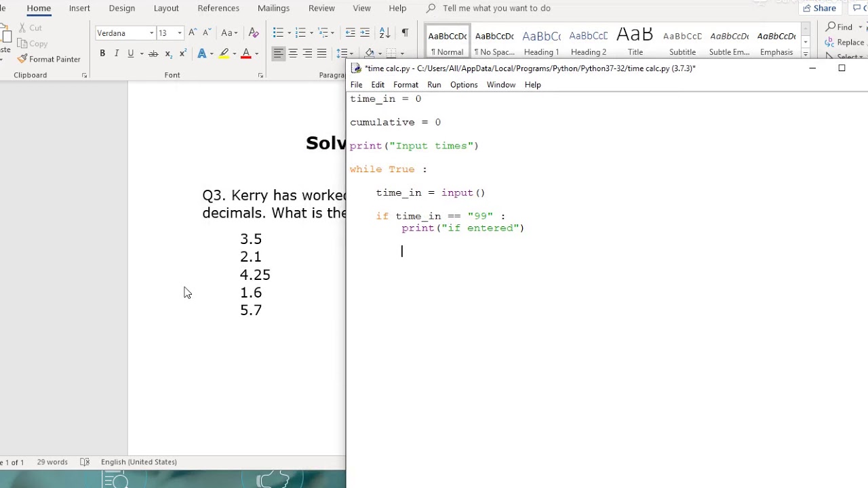Apply the yellow text highlight color
868x488 pixels.
(224, 54)
